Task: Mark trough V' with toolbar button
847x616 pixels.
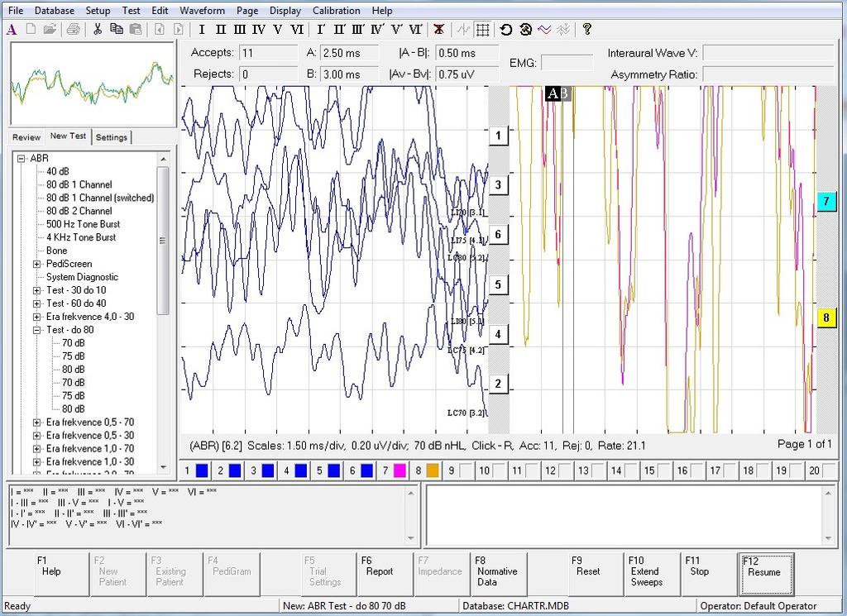Action: (x=396, y=29)
